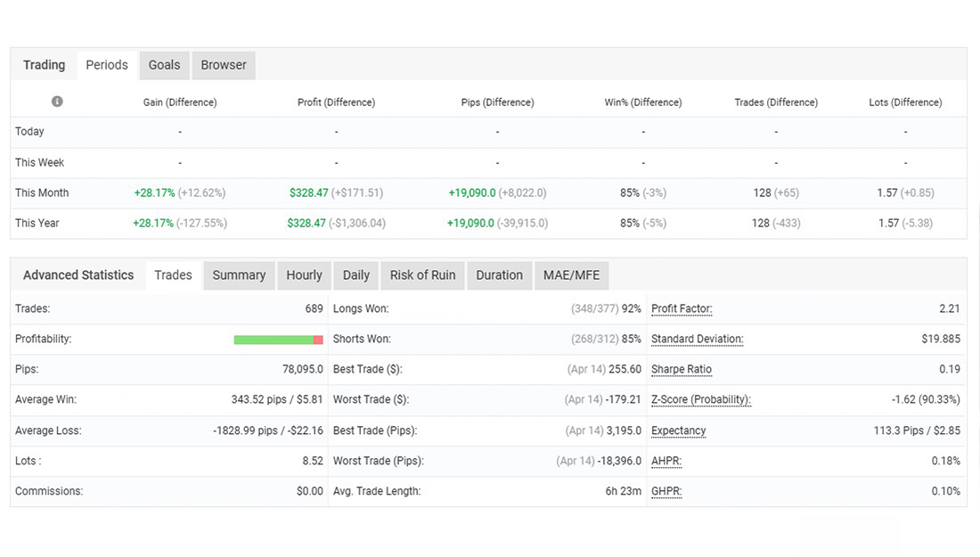This screenshot has height=557, width=980.
Task: Open the Profit Factor definition link
Action: pyautogui.click(x=681, y=308)
